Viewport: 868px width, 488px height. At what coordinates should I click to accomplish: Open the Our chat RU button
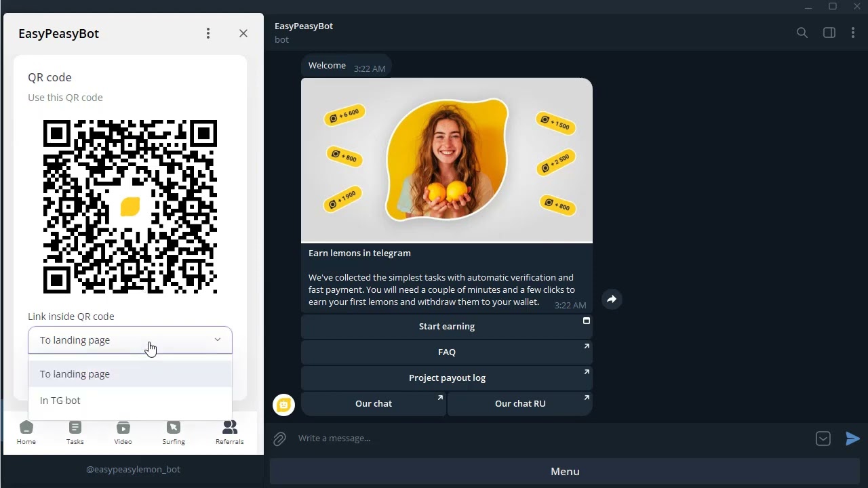pos(520,403)
